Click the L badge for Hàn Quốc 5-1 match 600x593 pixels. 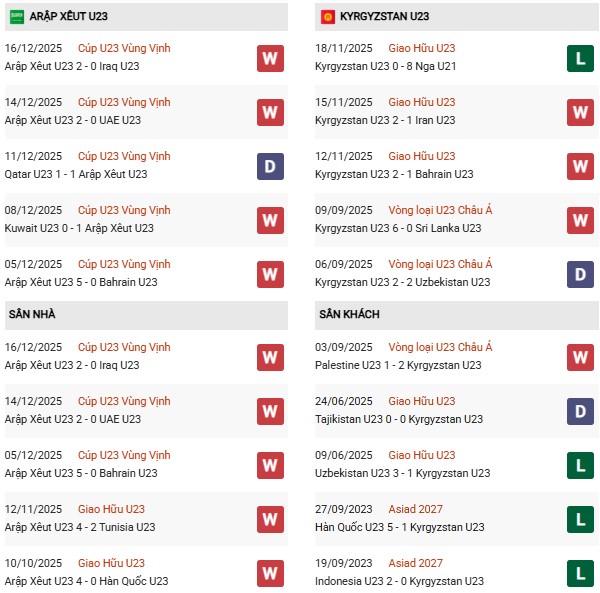tap(580, 519)
